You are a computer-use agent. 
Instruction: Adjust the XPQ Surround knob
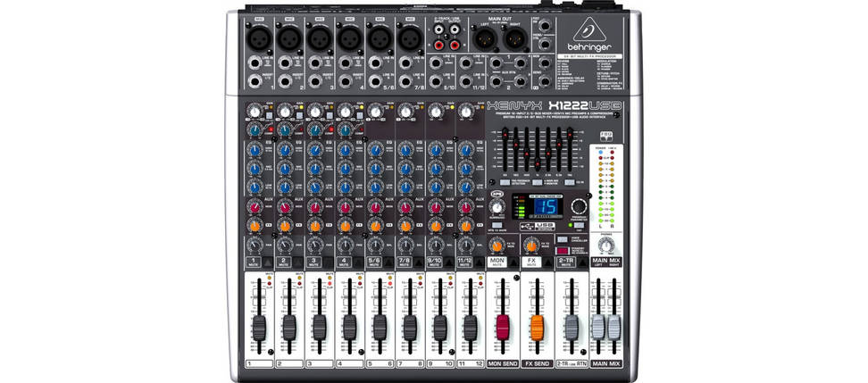click(x=497, y=207)
